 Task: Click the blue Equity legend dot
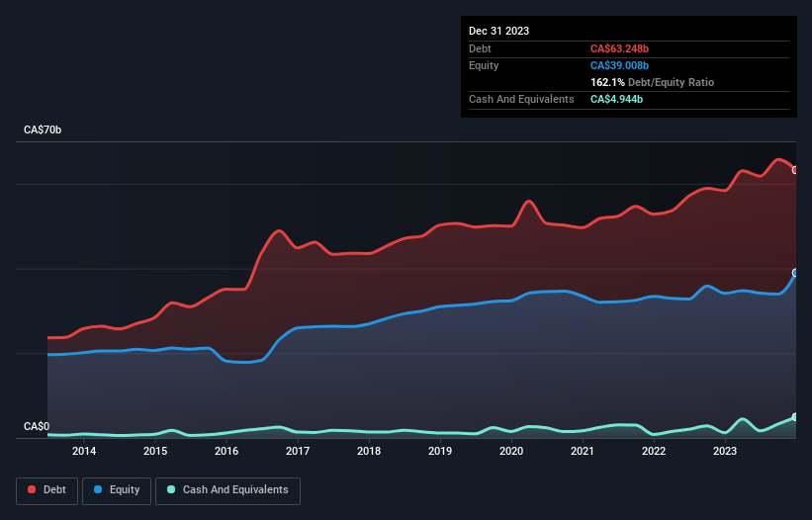click(x=98, y=489)
